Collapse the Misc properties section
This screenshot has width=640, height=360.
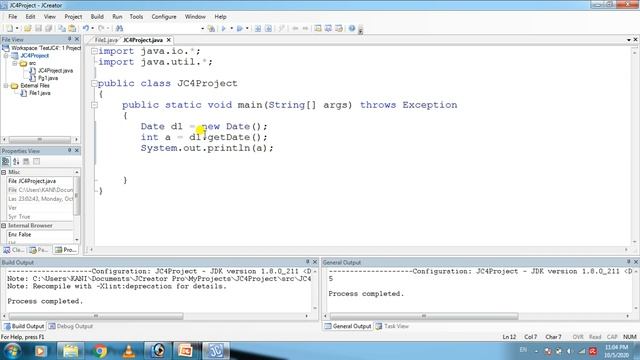point(4,172)
